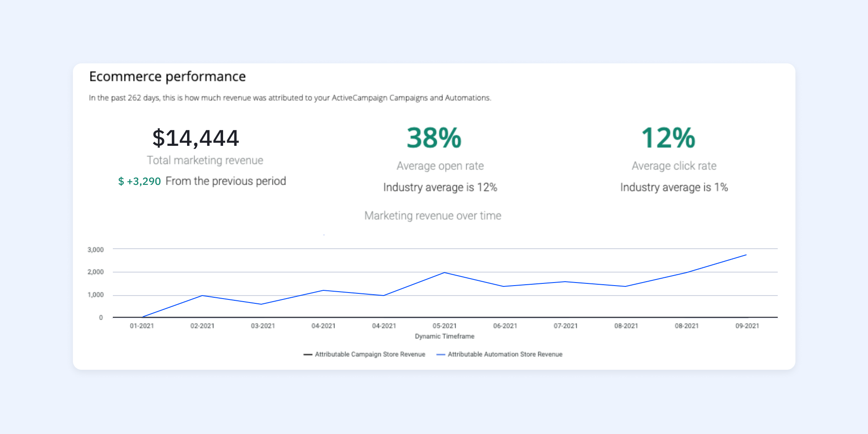Click the 09-2021 axis label
The image size is (868, 434).
747,326
